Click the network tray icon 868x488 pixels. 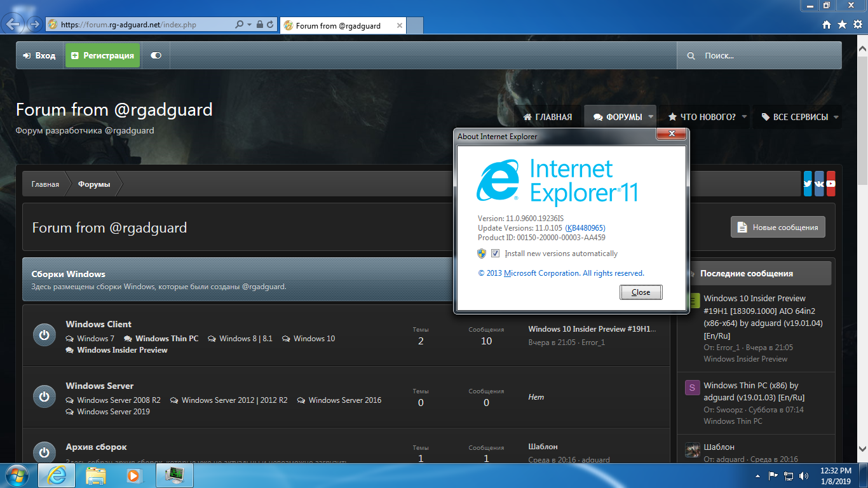[789, 475]
